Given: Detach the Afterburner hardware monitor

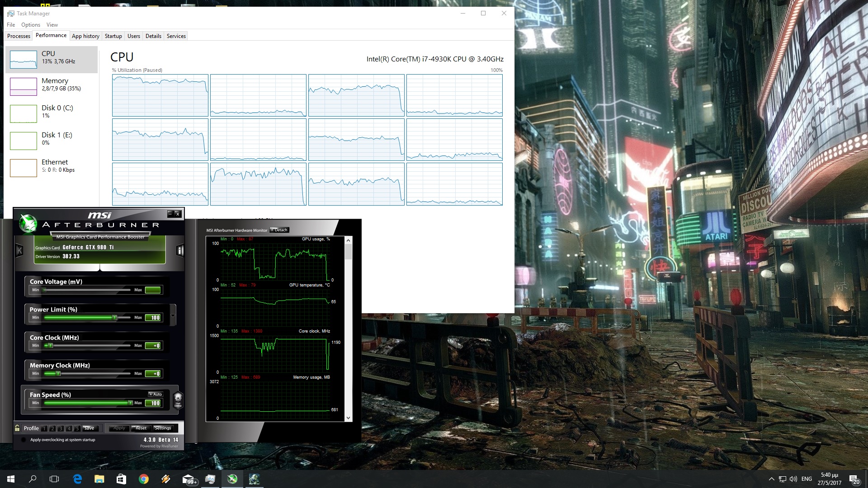Looking at the screenshot, I should tap(279, 230).
